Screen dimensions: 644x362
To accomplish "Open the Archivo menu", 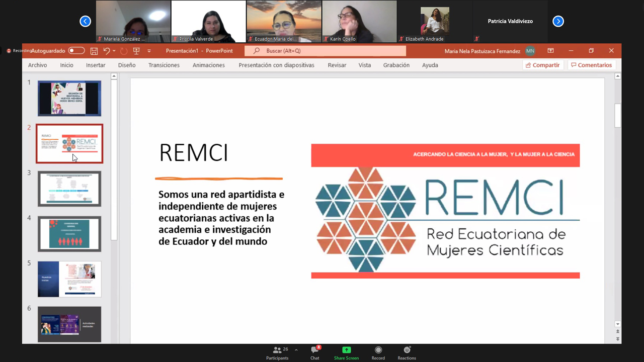I will coord(37,65).
